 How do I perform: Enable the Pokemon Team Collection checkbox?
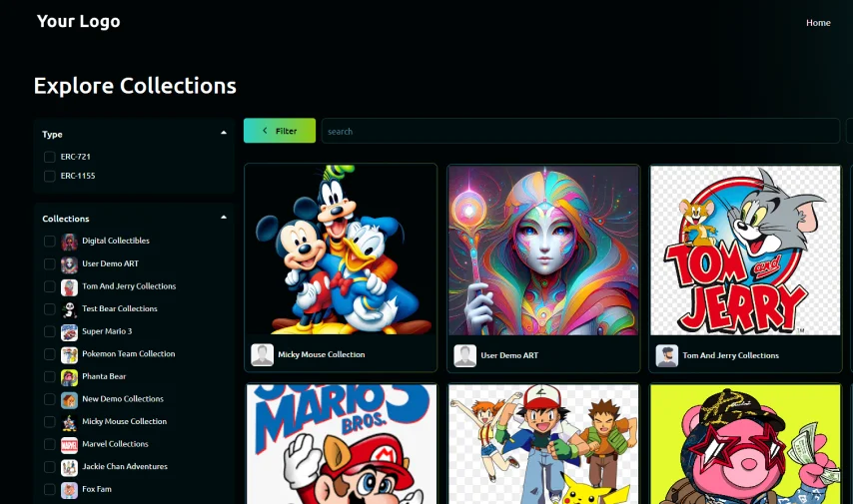coord(50,354)
